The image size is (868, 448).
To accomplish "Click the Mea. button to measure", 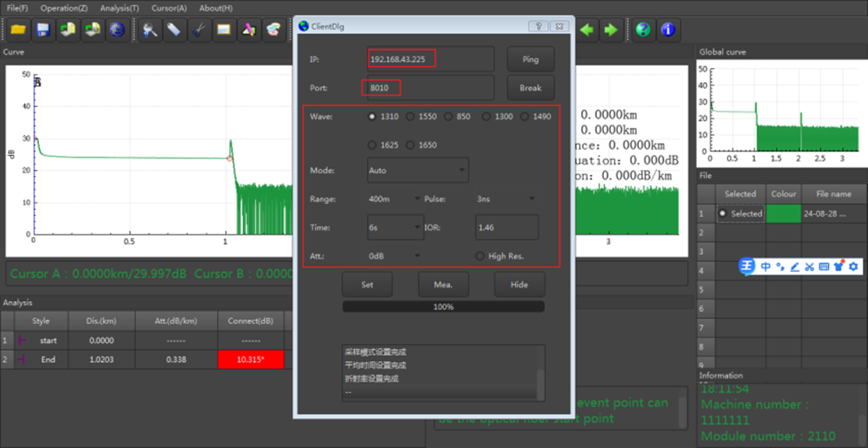I will click(443, 285).
